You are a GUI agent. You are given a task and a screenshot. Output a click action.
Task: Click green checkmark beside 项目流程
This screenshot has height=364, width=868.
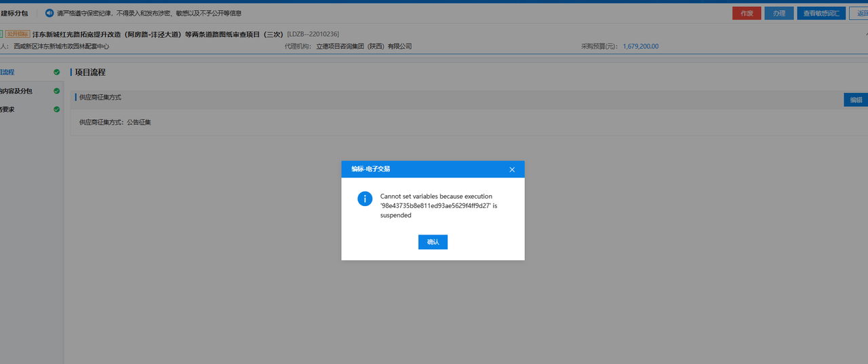(56, 72)
